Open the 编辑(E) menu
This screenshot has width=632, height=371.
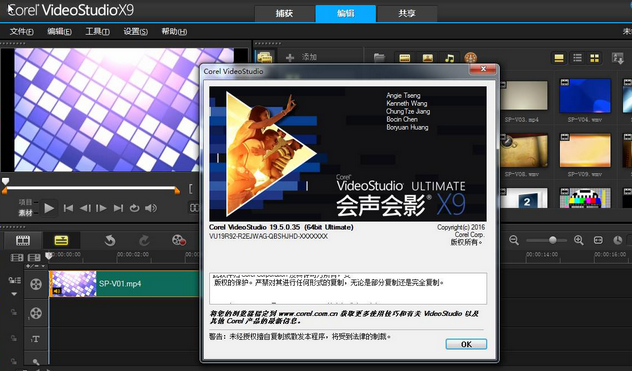click(60, 31)
